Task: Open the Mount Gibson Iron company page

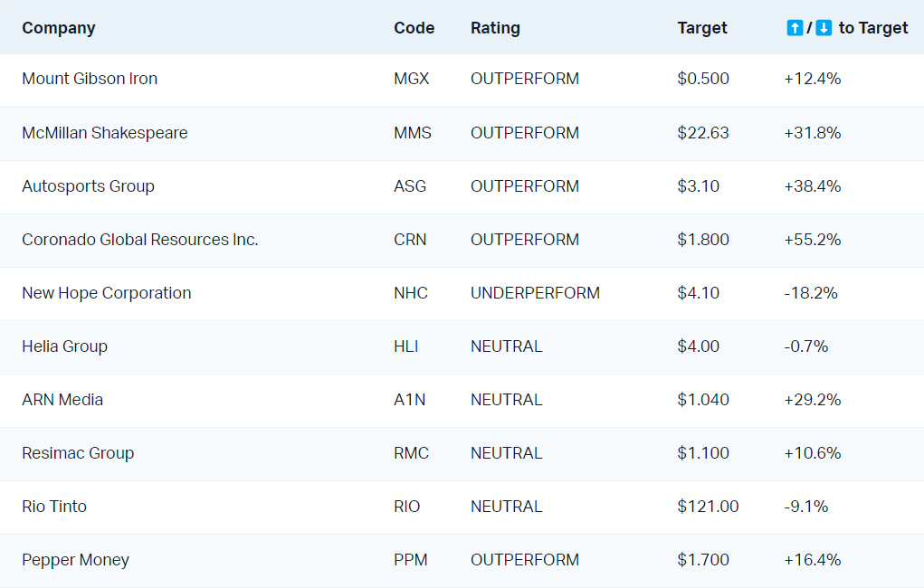Action: coord(89,79)
